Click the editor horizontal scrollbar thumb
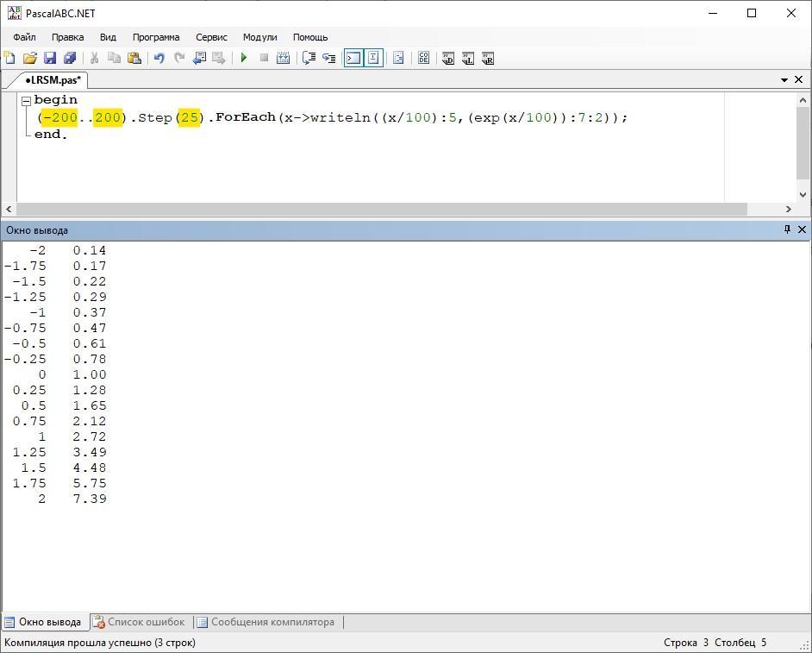The width and height of the screenshot is (812, 653). 382,209
